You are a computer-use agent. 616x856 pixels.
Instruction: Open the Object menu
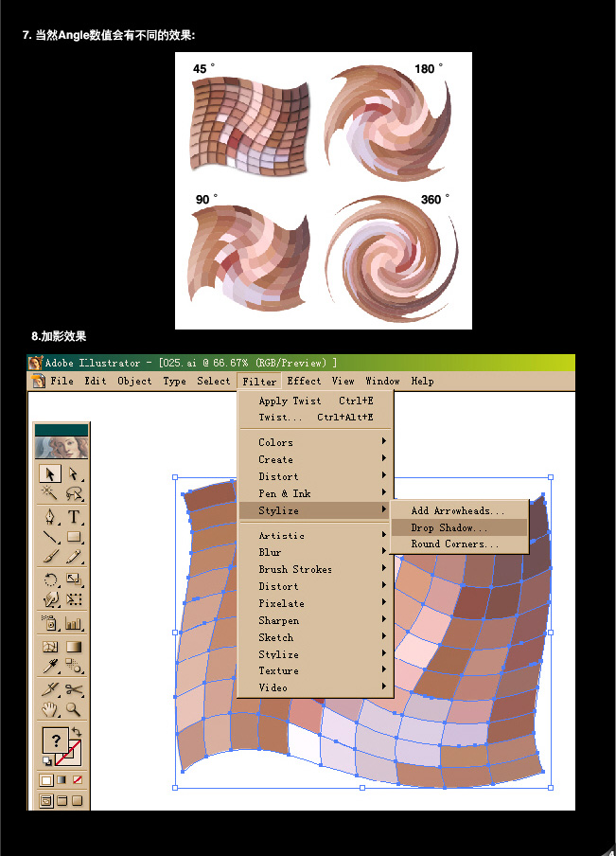click(x=134, y=381)
